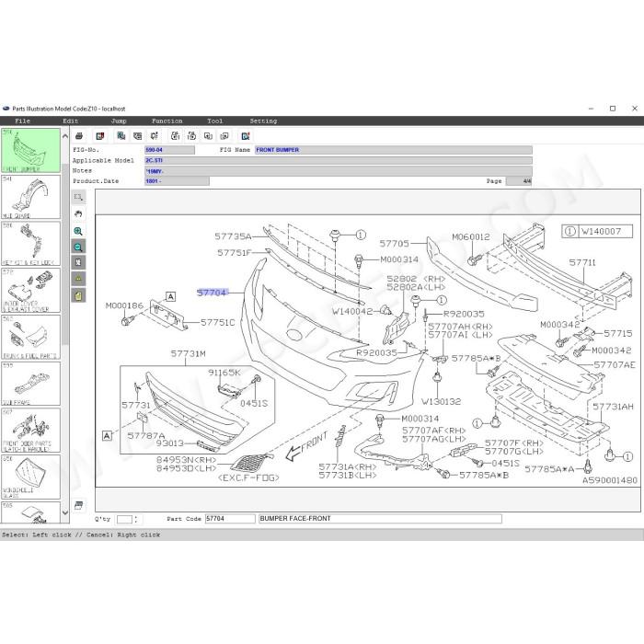Select part label 57711
Image resolution: width=644 pixels, height=644 pixels.
(582, 262)
